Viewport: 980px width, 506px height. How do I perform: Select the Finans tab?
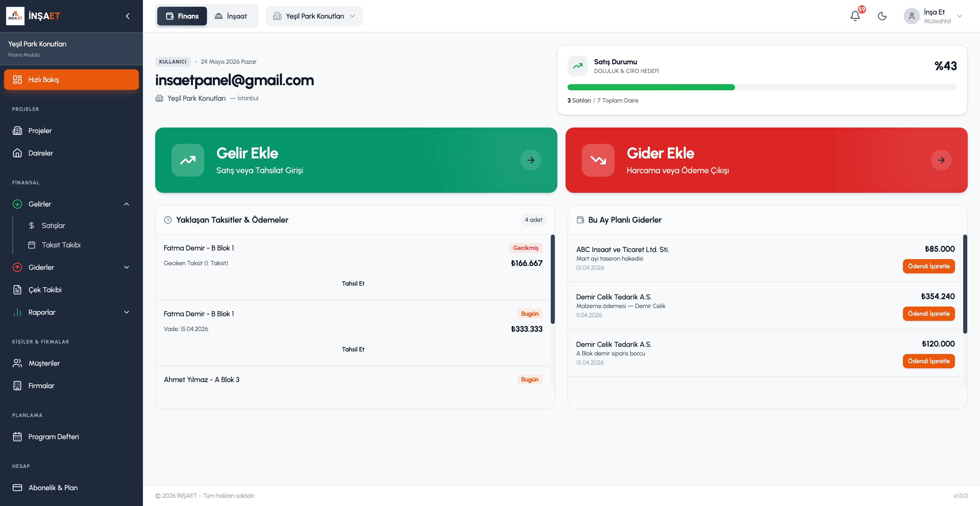pyautogui.click(x=182, y=16)
